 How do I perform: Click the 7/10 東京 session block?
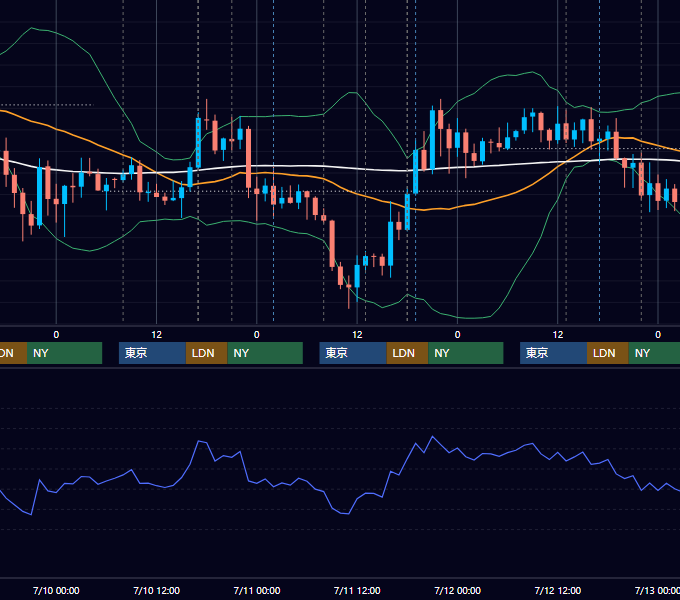152,353
